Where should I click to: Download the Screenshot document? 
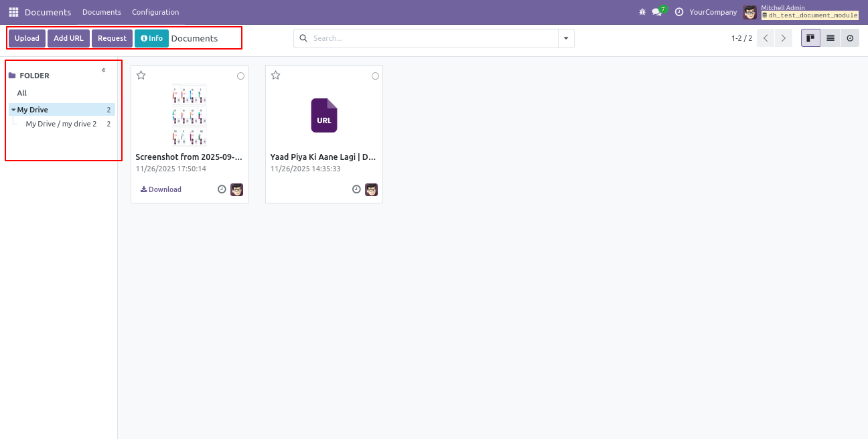(161, 189)
